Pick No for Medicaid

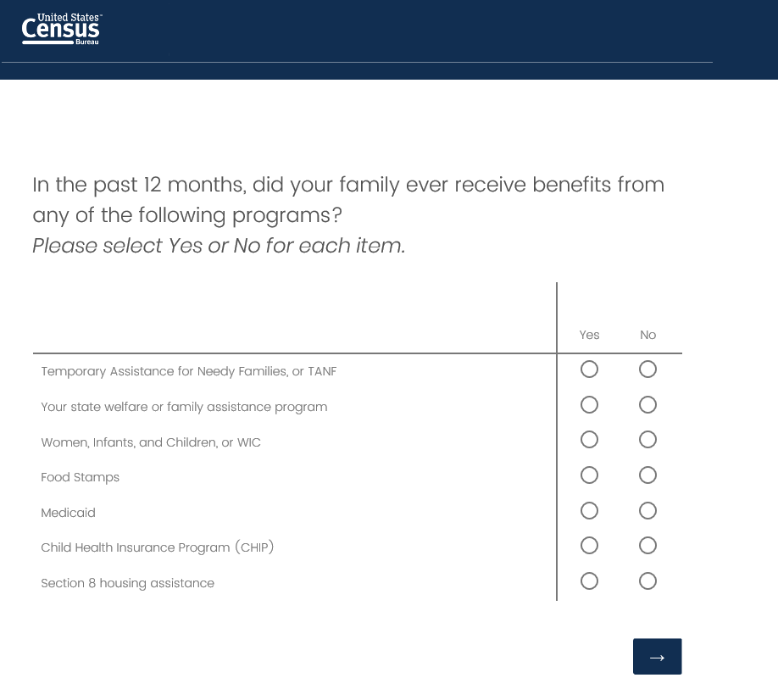tap(648, 511)
